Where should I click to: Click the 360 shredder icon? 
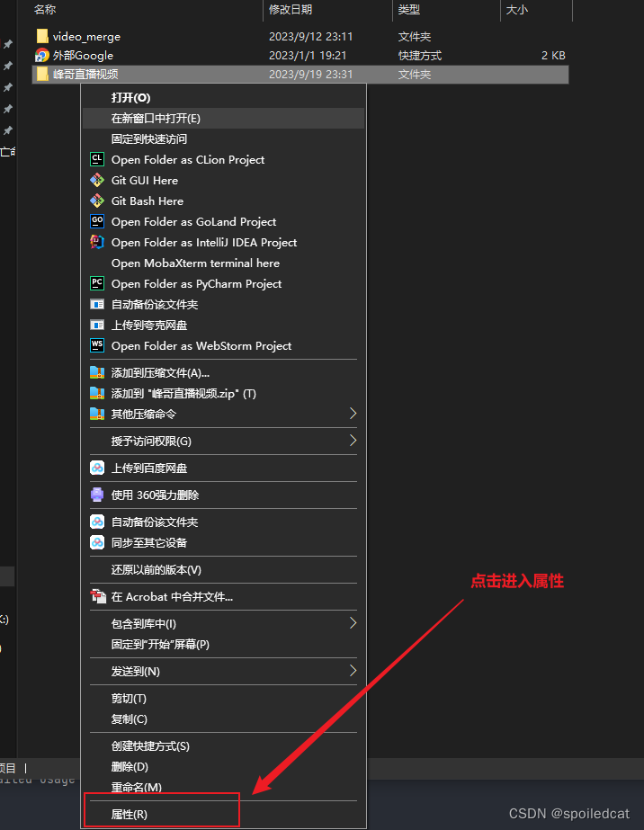97,495
